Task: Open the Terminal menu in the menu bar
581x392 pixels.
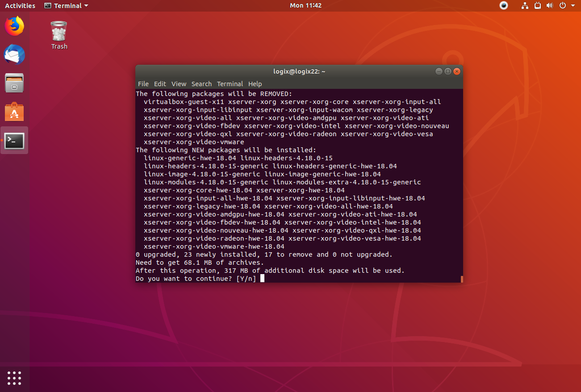Action: [230, 83]
